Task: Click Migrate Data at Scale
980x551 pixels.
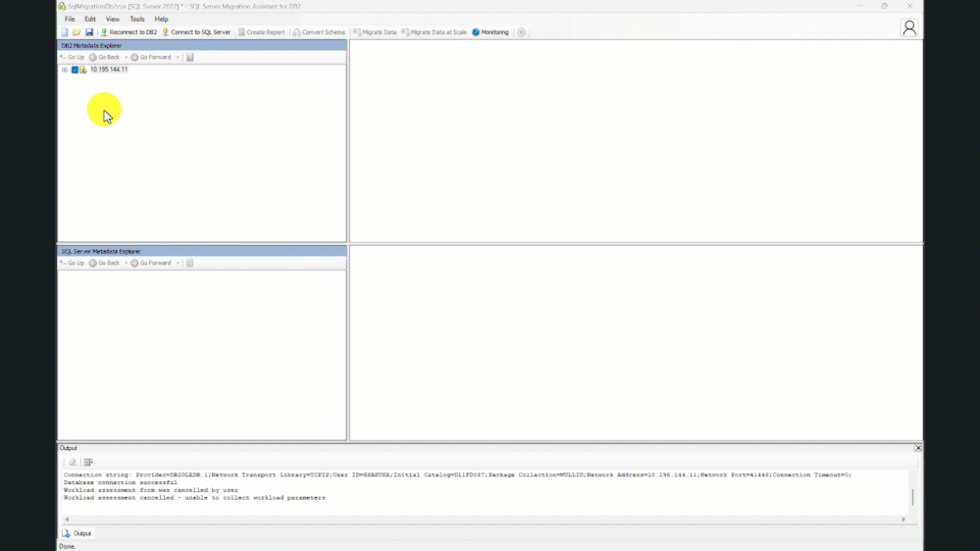Action: pyautogui.click(x=435, y=31)
